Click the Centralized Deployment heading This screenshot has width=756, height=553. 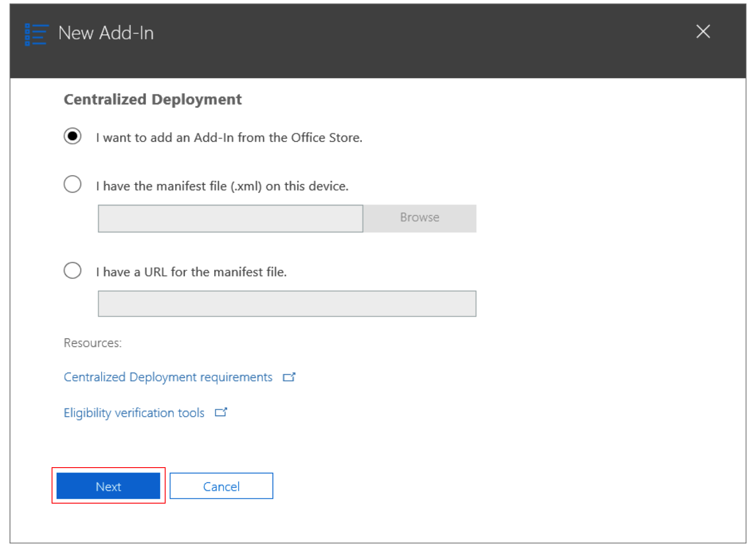(x=153, y=100)
